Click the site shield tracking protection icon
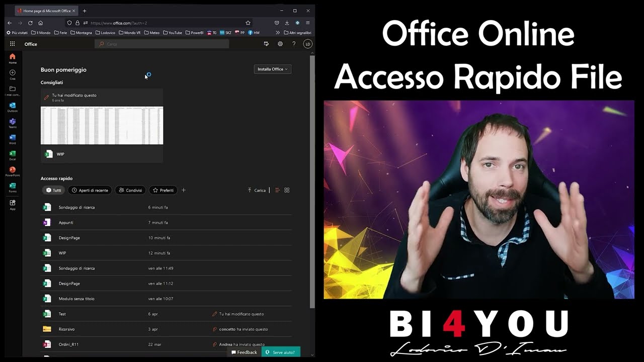Screen dimensions: 644x362 point(69,23)
